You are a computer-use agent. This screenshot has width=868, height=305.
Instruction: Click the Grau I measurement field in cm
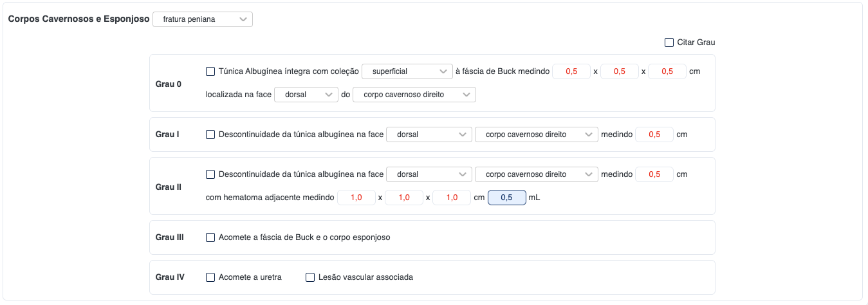[654, 134]
